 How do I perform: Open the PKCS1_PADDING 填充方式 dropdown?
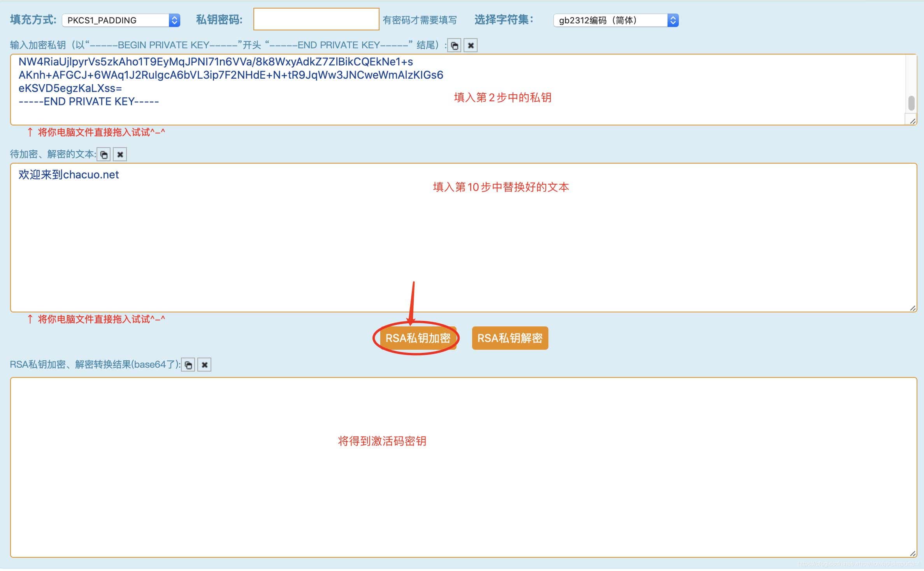[117, 20]
